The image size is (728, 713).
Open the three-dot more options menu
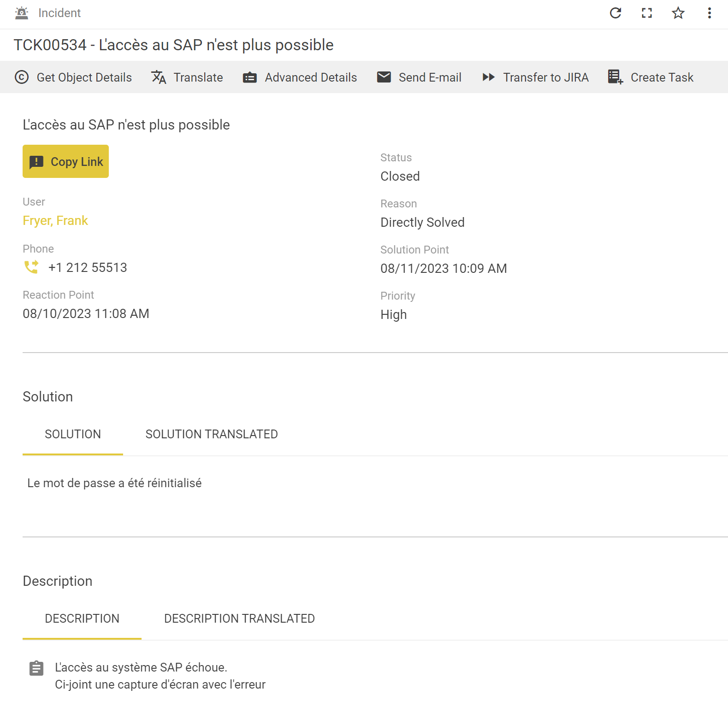point(709,13)
